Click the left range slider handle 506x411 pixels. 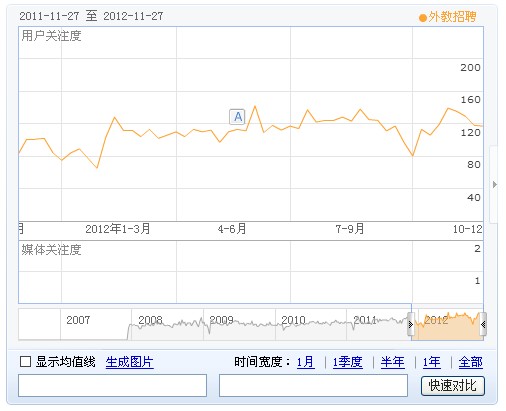tap(411, 324)
